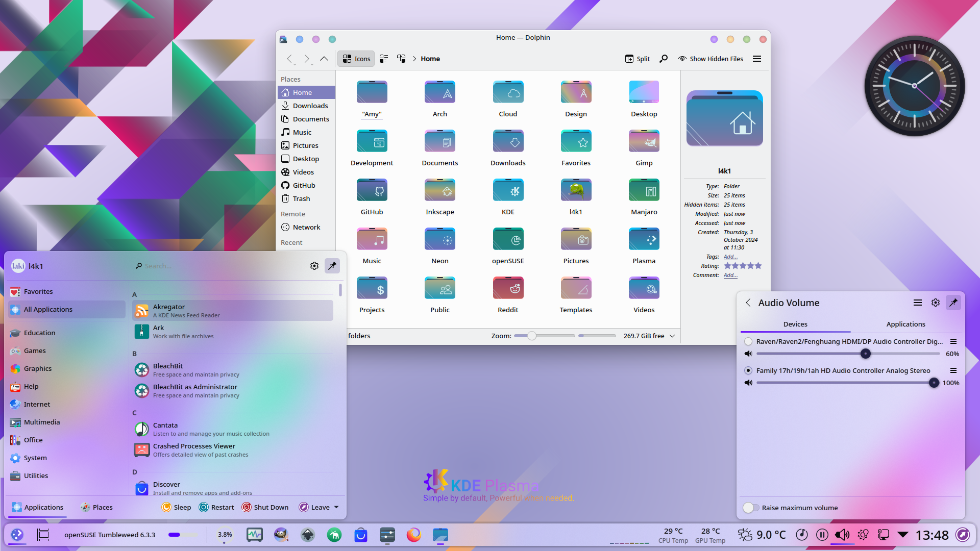
Task: Open the Reddit folder
Action: 508,295
